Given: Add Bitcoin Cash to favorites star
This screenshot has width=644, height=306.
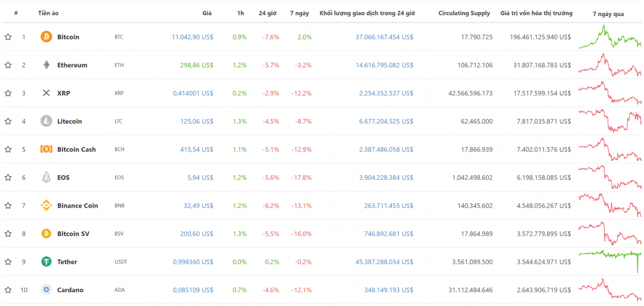Looking at the screenshot, I should 8,149.
